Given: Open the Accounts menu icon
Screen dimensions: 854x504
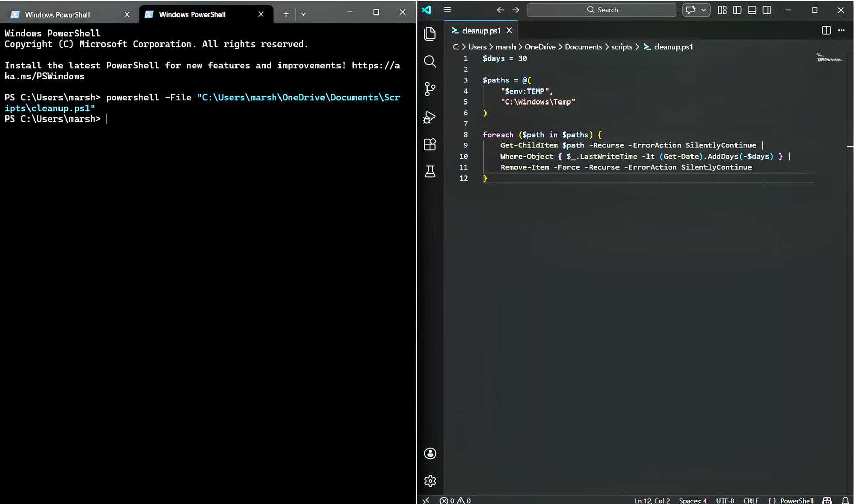Looking at the screenshot, I should click(x=430, y=454).
